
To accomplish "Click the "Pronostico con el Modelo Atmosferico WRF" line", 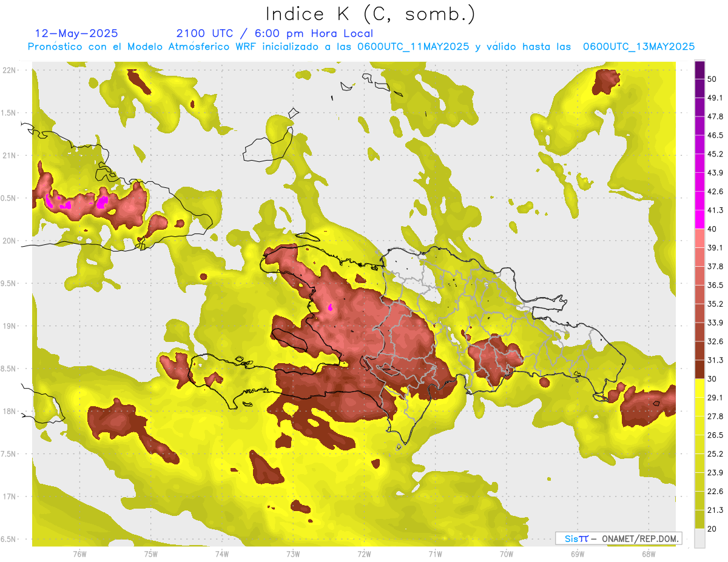I will 360,47.
